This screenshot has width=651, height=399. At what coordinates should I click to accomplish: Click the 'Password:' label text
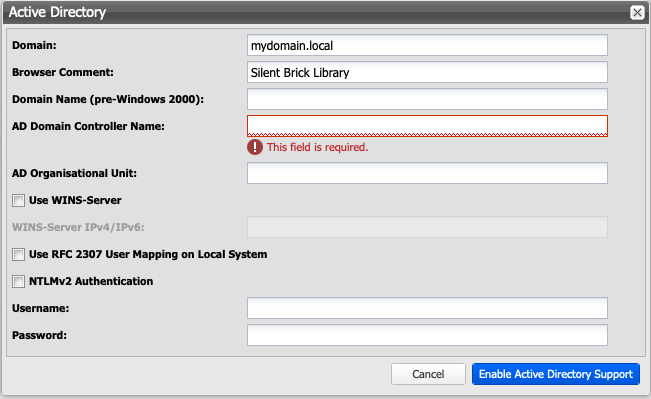coord(39,335)
